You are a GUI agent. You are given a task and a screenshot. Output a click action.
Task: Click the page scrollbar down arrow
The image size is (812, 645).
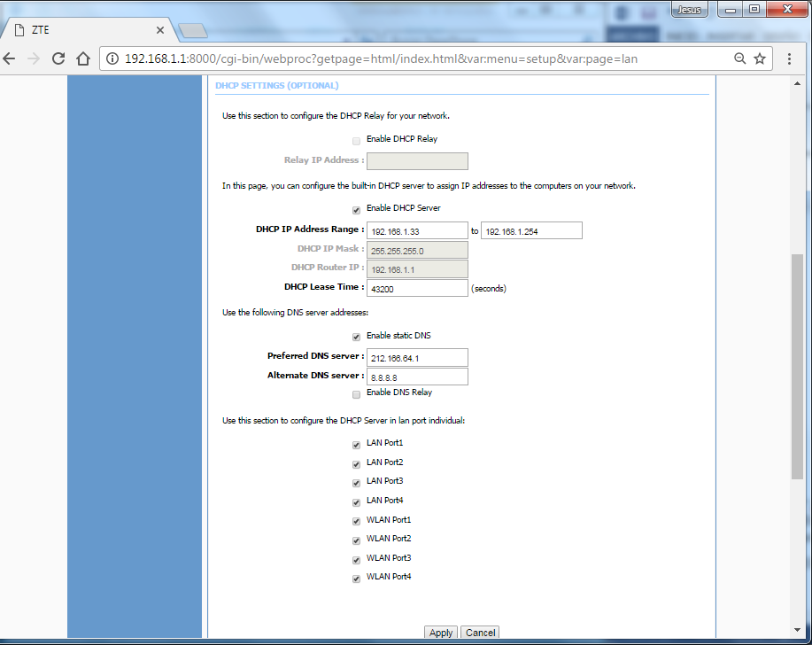click(797, 630)
